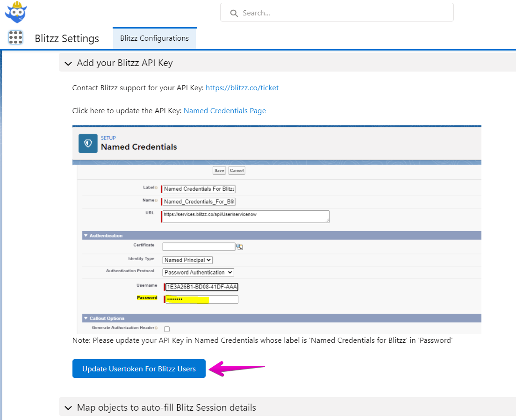The height and width of the screenshot is (420, 516).
Task: Click the search magnifier icon
Action: (x=234, y=13)
